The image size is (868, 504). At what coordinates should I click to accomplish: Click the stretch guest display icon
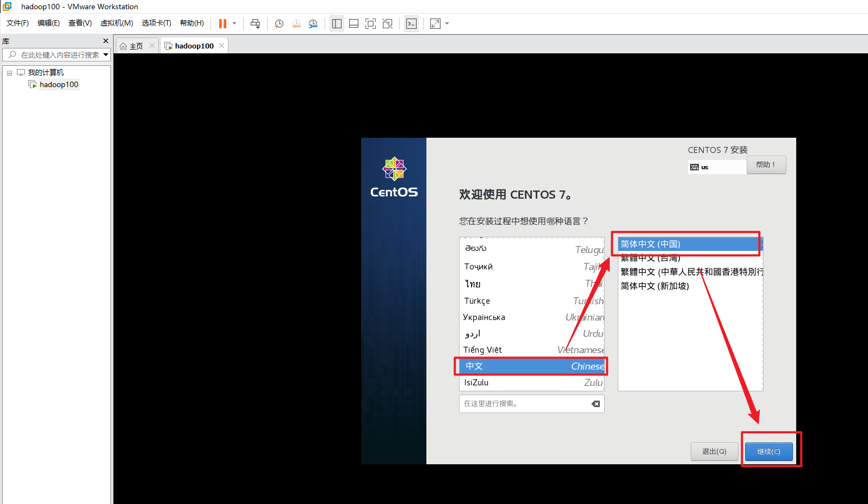[x=436, y=23]
